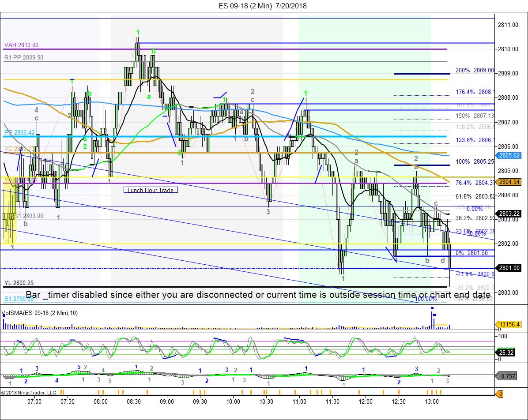Select the 13:00 time axis label
Viewport: 528px width, 420px height.
coord(432,401)
